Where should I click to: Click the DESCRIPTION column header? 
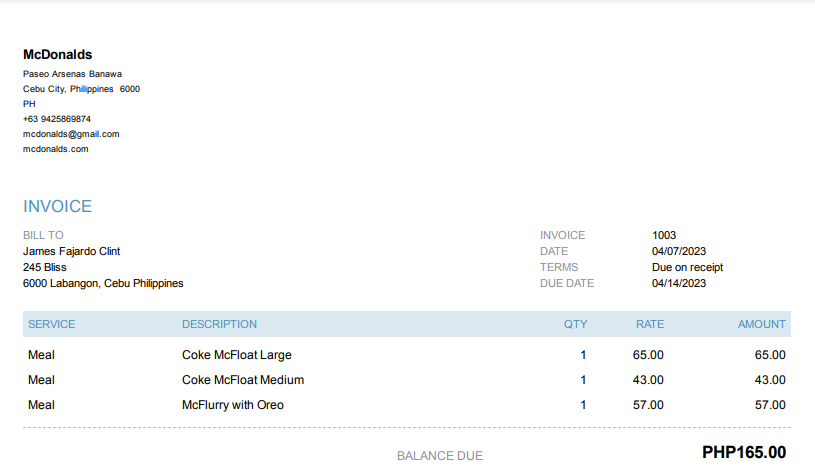219,324
